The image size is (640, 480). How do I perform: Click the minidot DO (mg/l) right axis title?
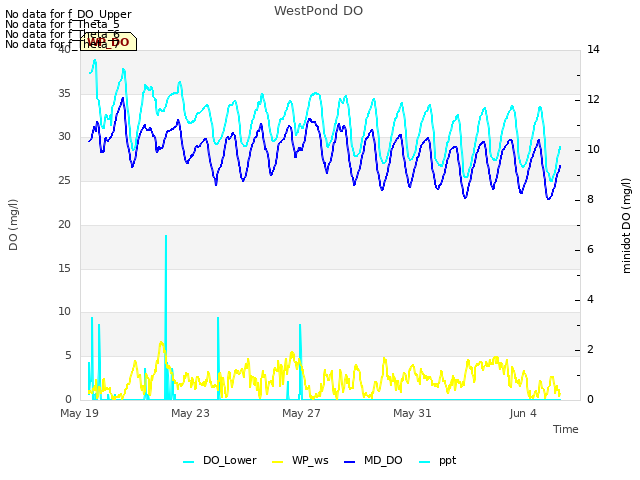626,226
